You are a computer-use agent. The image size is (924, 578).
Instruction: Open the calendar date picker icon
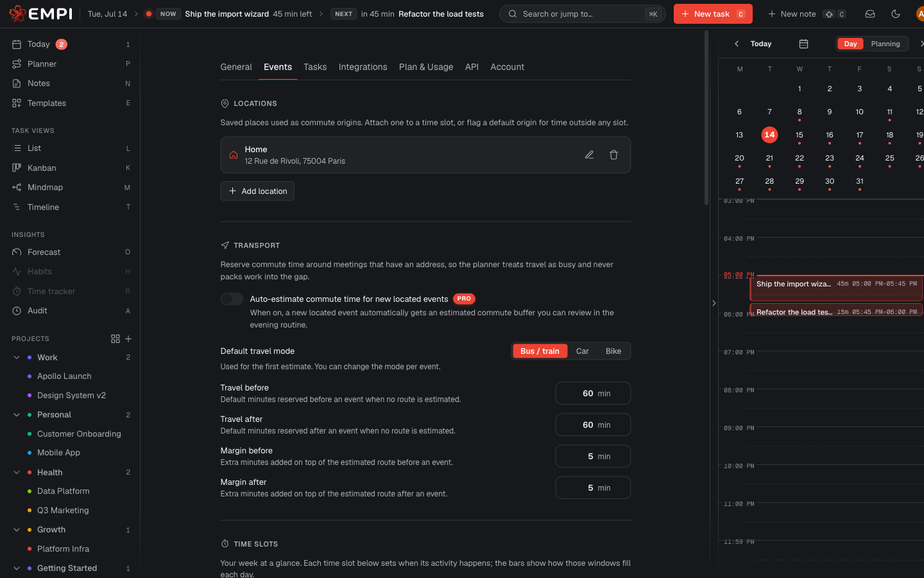tap(803, 44)
